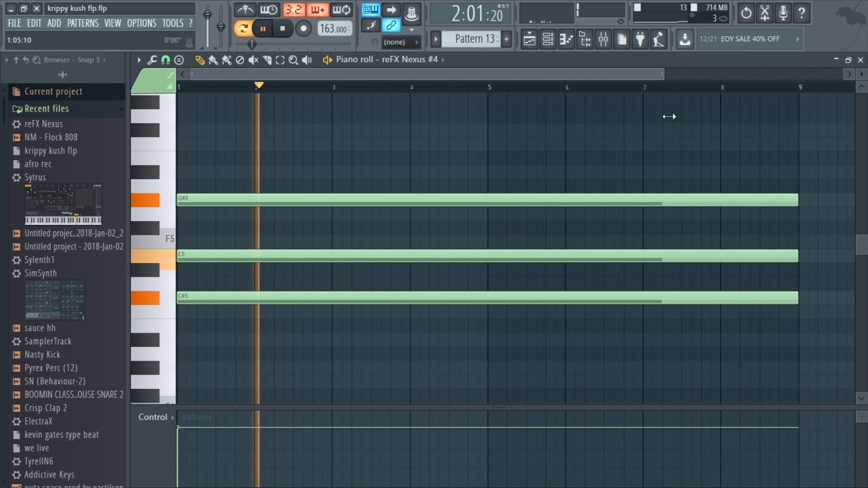Select the Playback scrub tool in piano roll
This screenshot has height=488, width=868.
pos(307,60)
